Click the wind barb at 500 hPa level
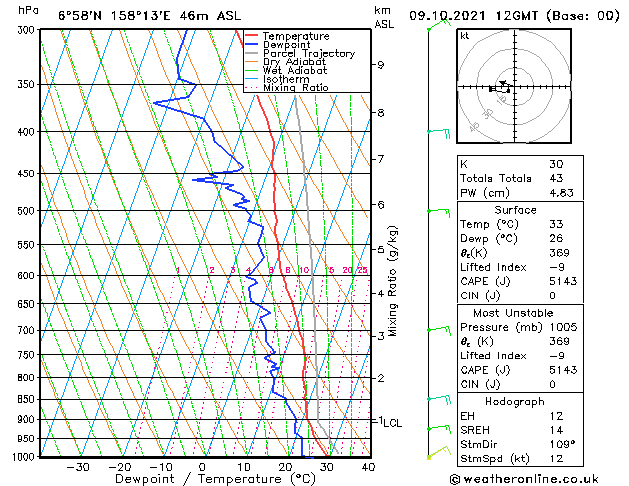Viewport: 629px width, 486px height. [x=439, y=213]
